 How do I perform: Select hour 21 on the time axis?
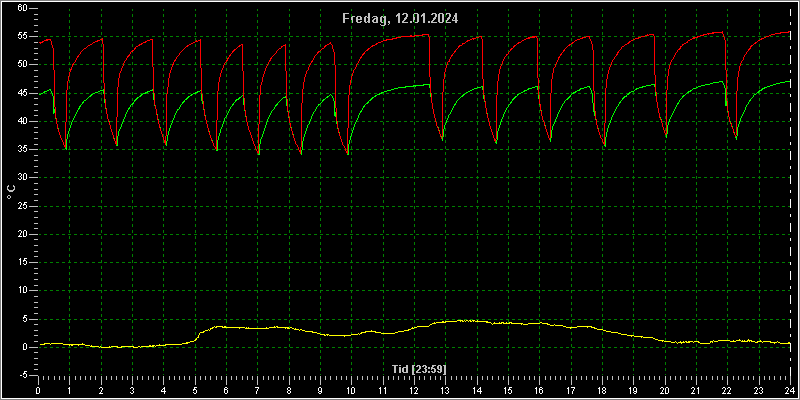click(x=695, y=390)
